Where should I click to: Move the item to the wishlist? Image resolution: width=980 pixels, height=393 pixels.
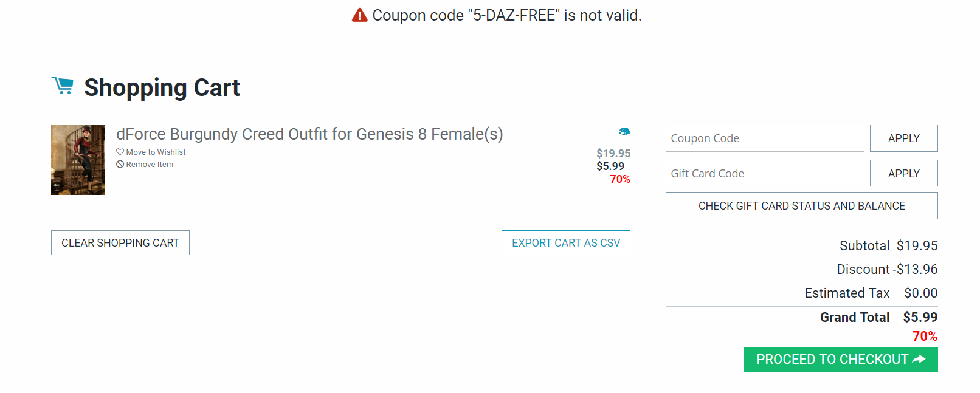[156, 152]
